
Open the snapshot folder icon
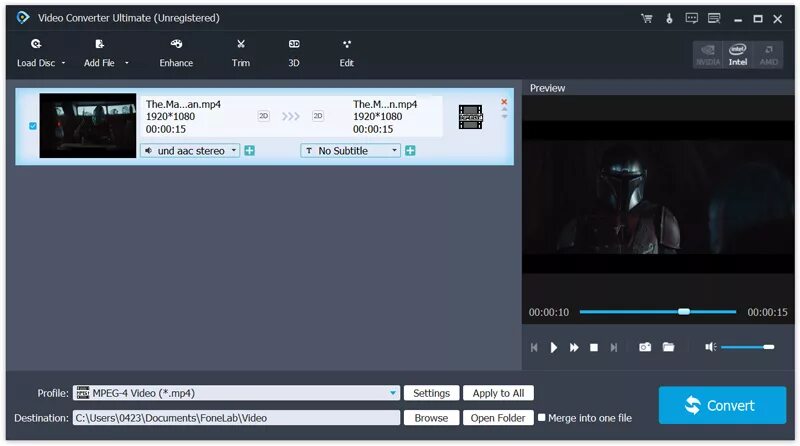pyautogui.click(x=668, y=347)
